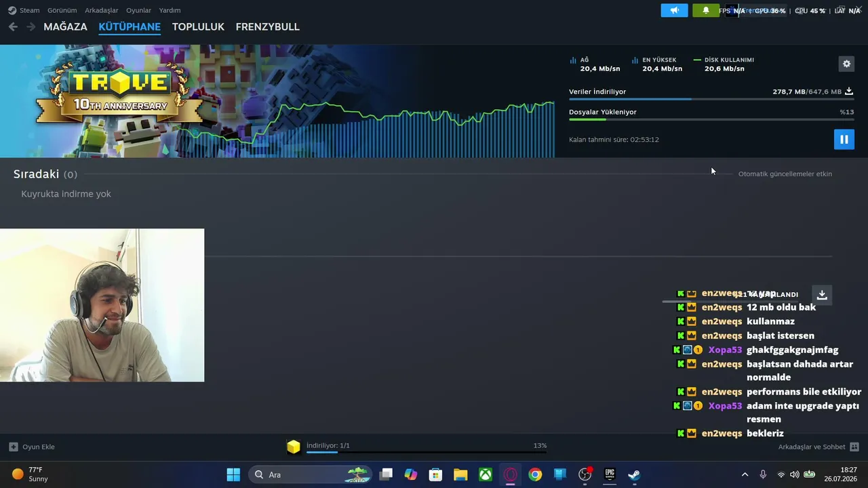
Task: Switch to the KÜTÜPHANE tab
Action: [x=130, y=26]
